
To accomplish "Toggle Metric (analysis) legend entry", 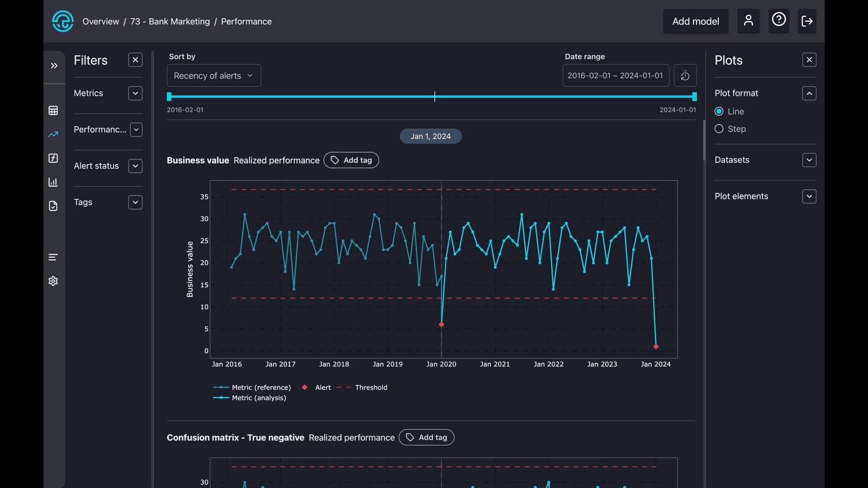I will pyautogui.click(x=259, y=398).
